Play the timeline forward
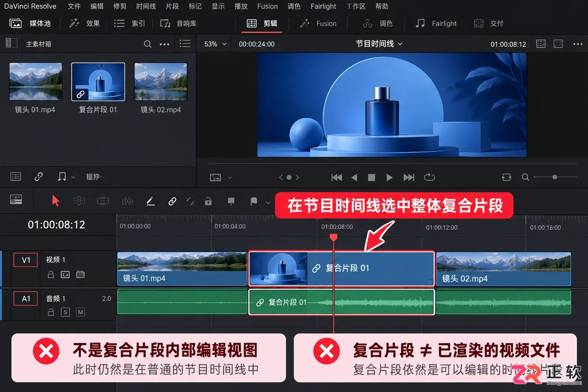Image resolution: width=588 pixels, height=392 pixels. [389, 177]
